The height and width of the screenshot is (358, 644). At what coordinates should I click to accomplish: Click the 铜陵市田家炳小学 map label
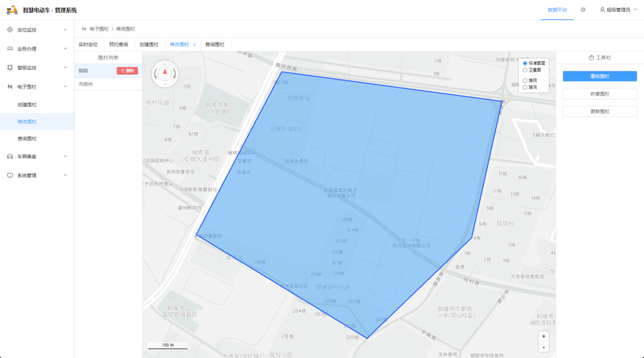[455, 311]
